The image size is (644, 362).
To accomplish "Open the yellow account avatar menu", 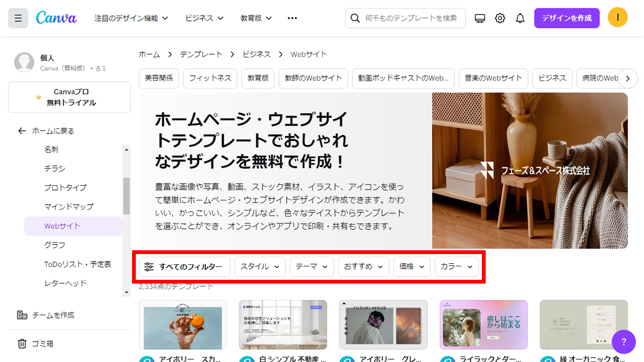I will pyautogui.click(x=617, y=17).
